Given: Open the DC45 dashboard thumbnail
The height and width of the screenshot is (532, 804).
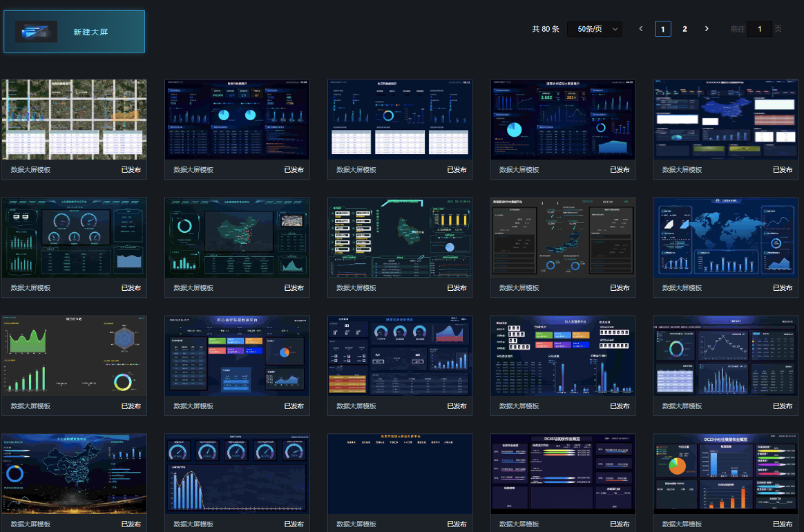Looking at the screenshot, I should point(563,474).
